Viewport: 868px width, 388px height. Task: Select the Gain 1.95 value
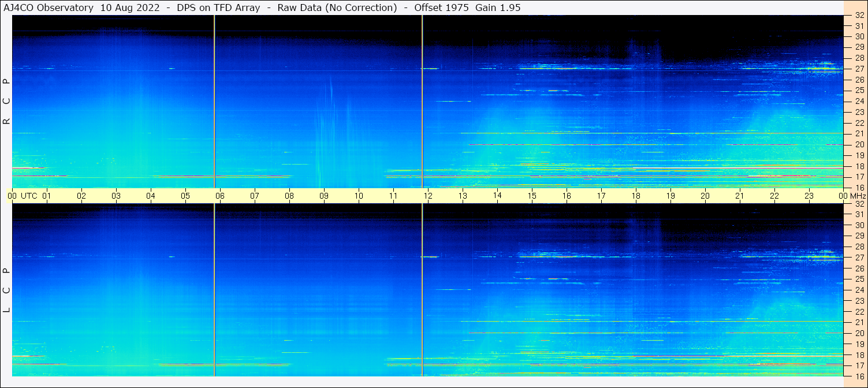pos(498,8)
